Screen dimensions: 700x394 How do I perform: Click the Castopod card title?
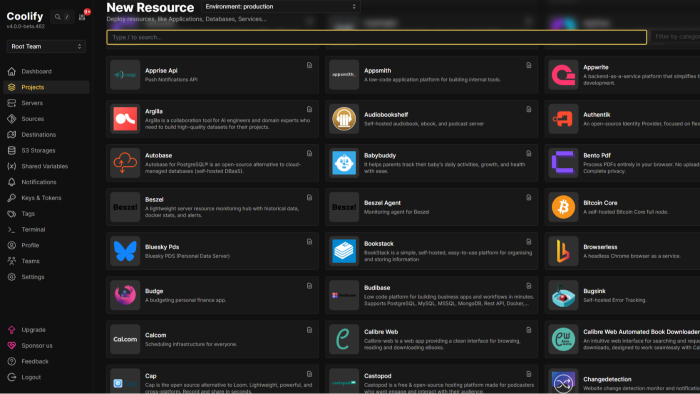point(378,376)
